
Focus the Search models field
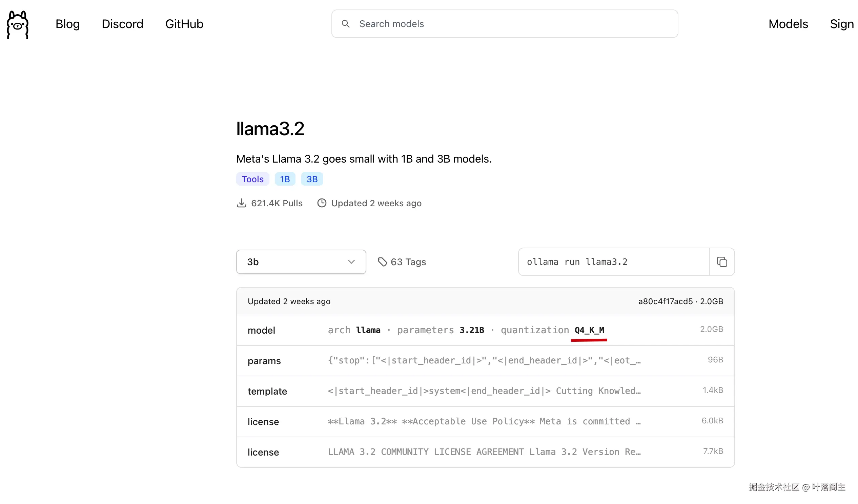click(511, 24)
